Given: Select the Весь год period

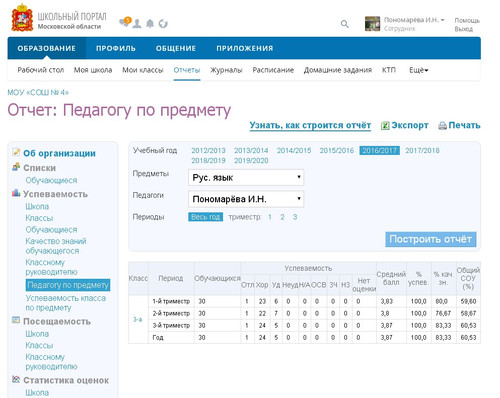Looking at the screenshot, I should click(x=205, y=217).
